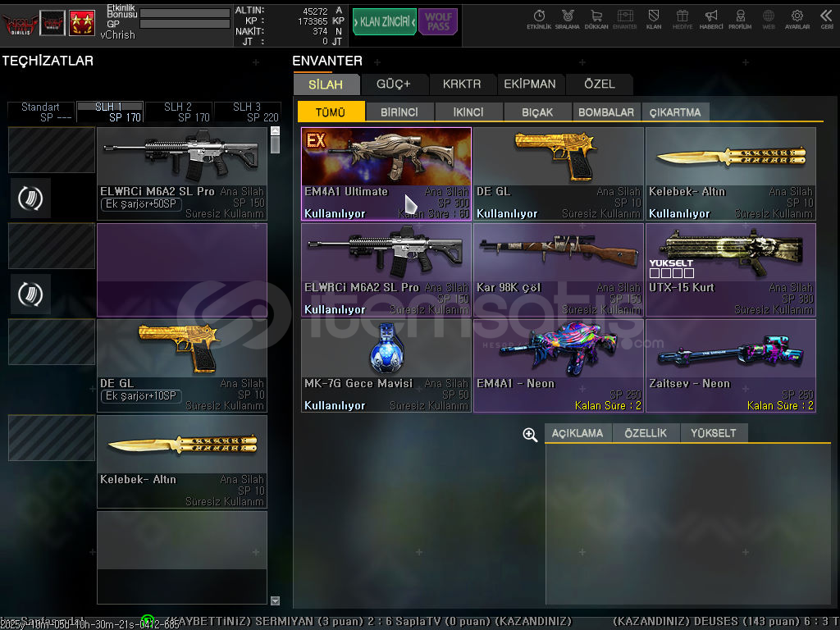Click the Etkinlik Bonusu progress bar
840x630 pixels.
click(x=185, y=13)
